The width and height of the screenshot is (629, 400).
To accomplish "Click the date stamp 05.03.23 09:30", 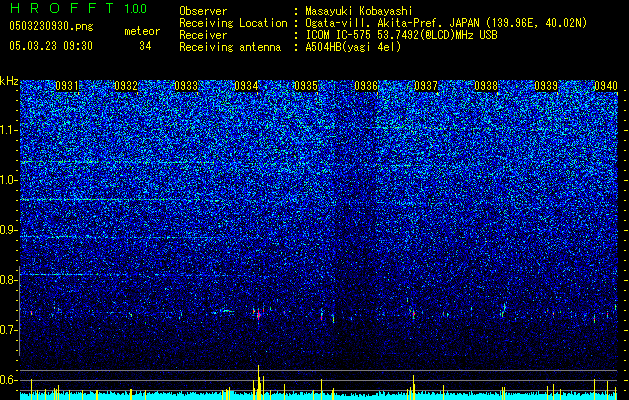I will tap(51, 46).
